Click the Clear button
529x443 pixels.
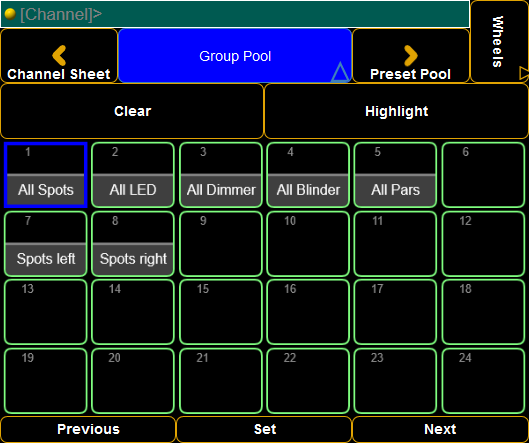[132, 111]
